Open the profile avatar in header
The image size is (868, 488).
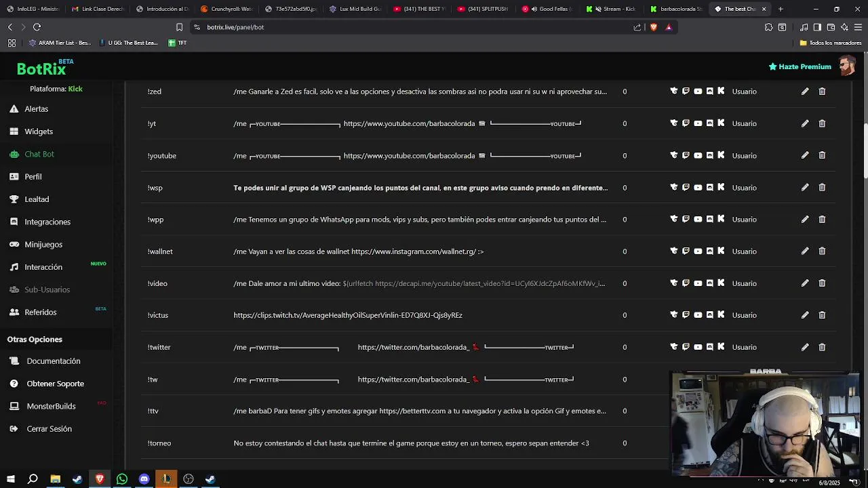(x=846, y=66)
